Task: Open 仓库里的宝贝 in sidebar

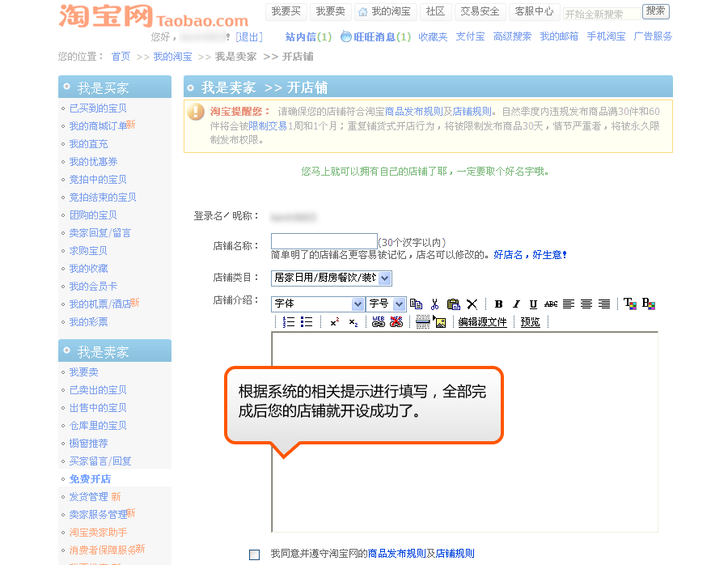Action: click(x=98, y=426)
